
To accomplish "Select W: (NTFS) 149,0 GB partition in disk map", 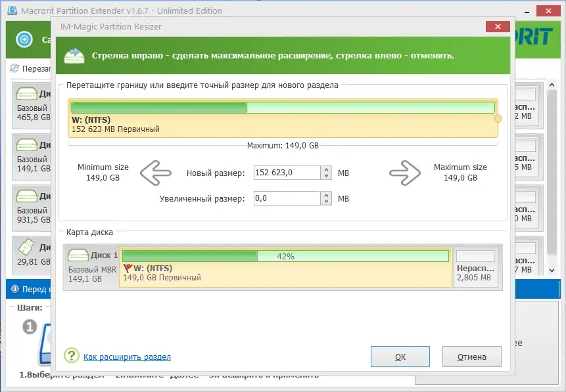I will click(x=285, y=268).
